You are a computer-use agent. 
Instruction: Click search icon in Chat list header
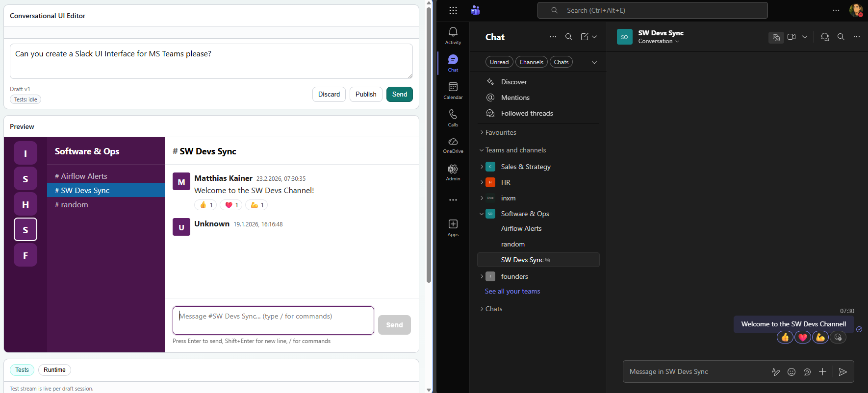568,37
